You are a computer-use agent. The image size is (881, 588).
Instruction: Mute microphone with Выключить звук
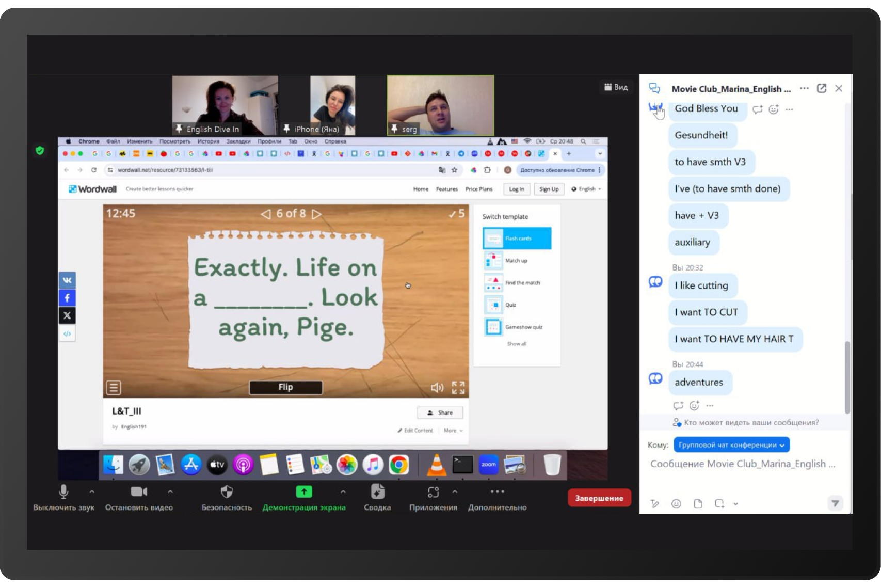point(63,492)
